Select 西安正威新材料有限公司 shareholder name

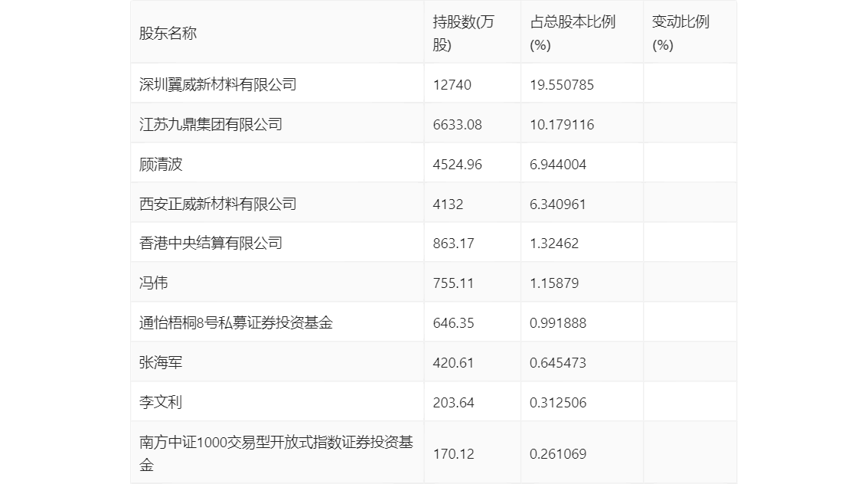[217, 204]
